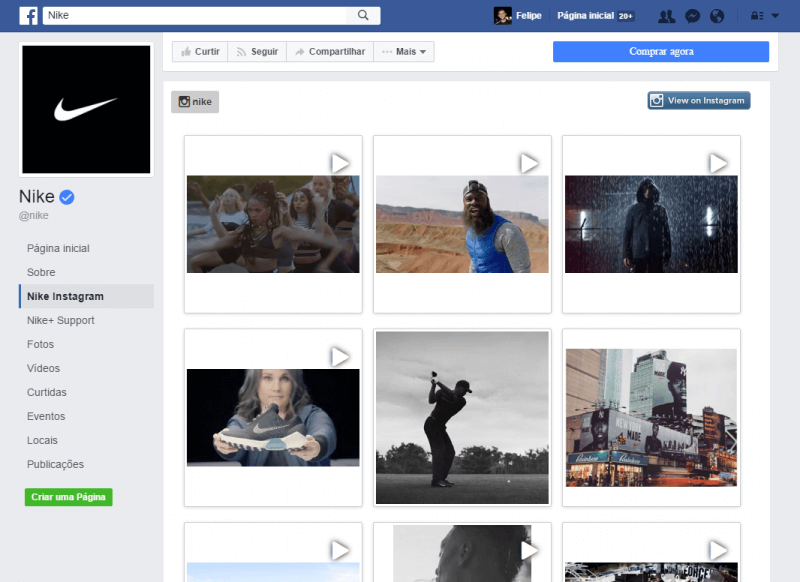Click in the Nike search field

pos(194,15)
